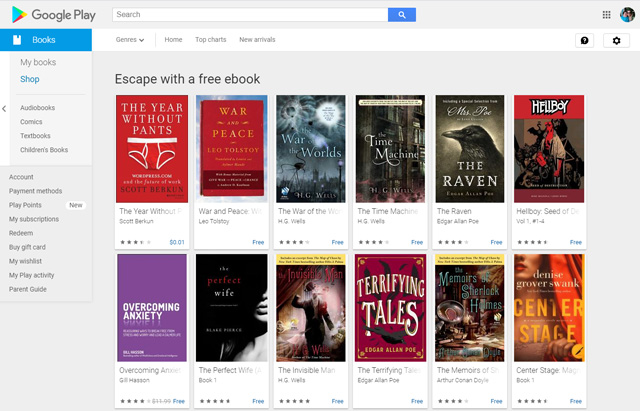640x411 pixels.
Task: Click the Books icon in sidebar header
Action: 17,40
